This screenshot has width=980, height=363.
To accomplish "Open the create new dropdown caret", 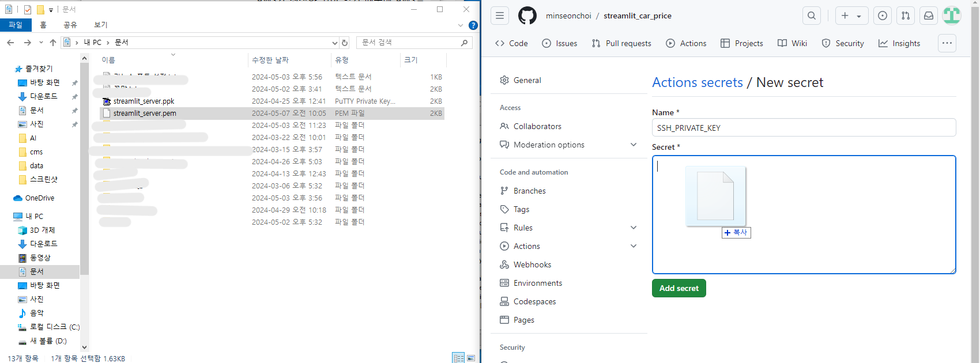I will click(x=859, y=16).
